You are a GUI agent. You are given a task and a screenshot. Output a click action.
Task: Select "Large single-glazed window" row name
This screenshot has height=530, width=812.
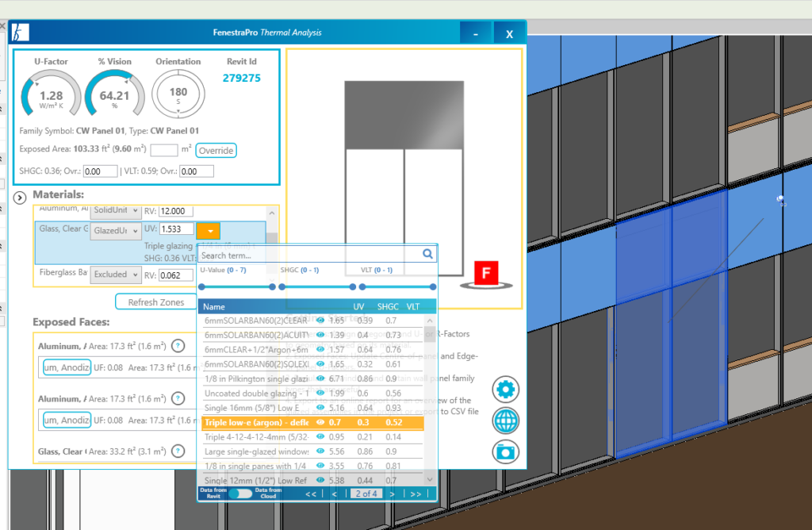[256, 451]
